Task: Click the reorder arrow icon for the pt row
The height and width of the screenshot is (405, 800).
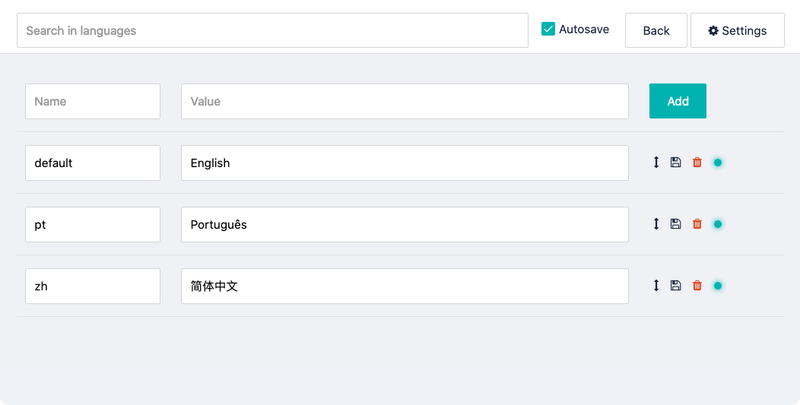Action: 656,224
